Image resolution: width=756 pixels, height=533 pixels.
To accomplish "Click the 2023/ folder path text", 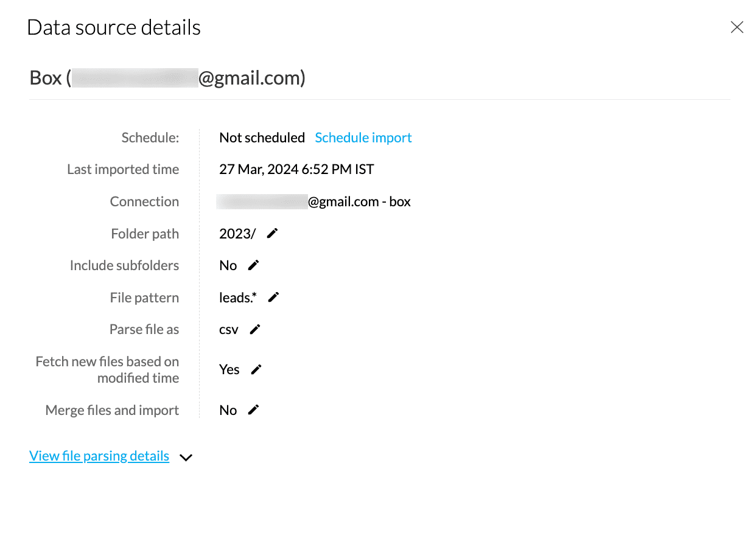I will coord(237,234).
